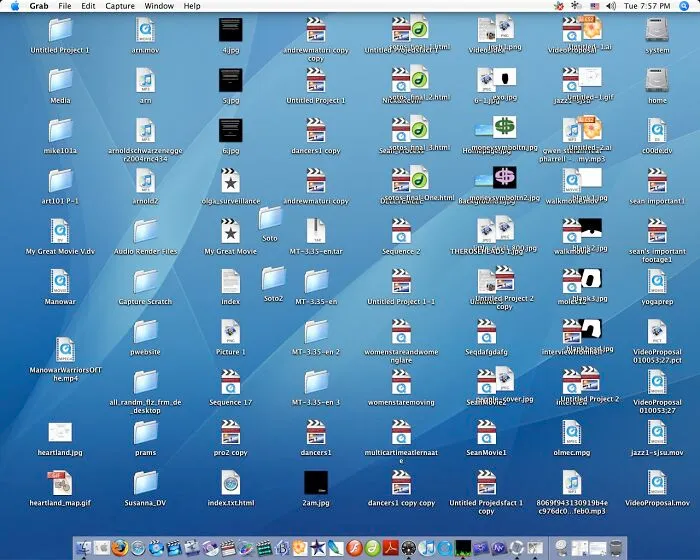Screen dimensions: 700x560
Task: Select the home hard drive
Action: click(657, 80)
